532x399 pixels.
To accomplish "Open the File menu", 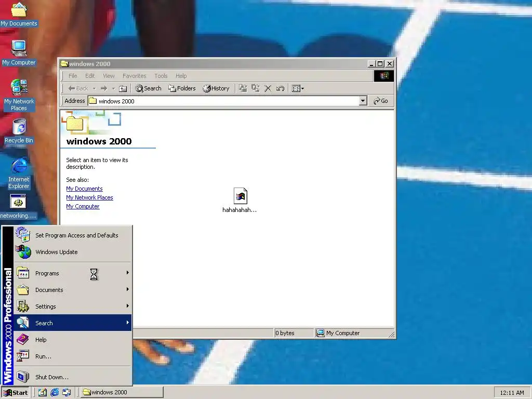I will point(73,76).
